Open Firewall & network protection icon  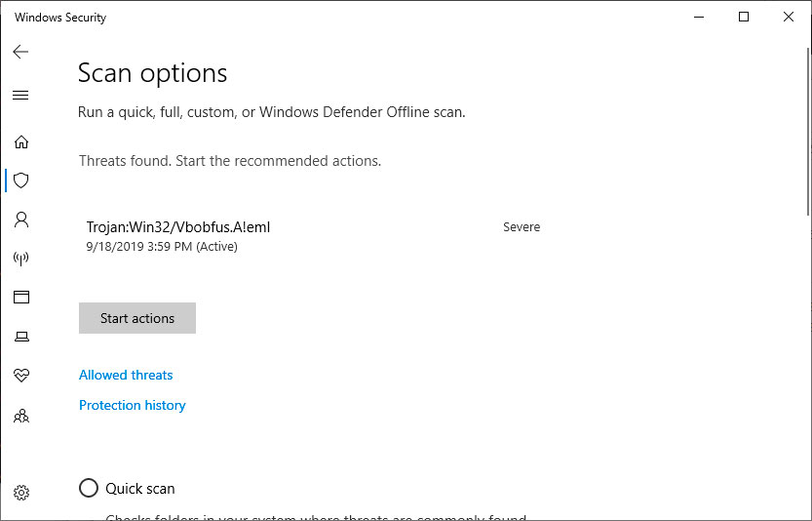pos(20,259)
